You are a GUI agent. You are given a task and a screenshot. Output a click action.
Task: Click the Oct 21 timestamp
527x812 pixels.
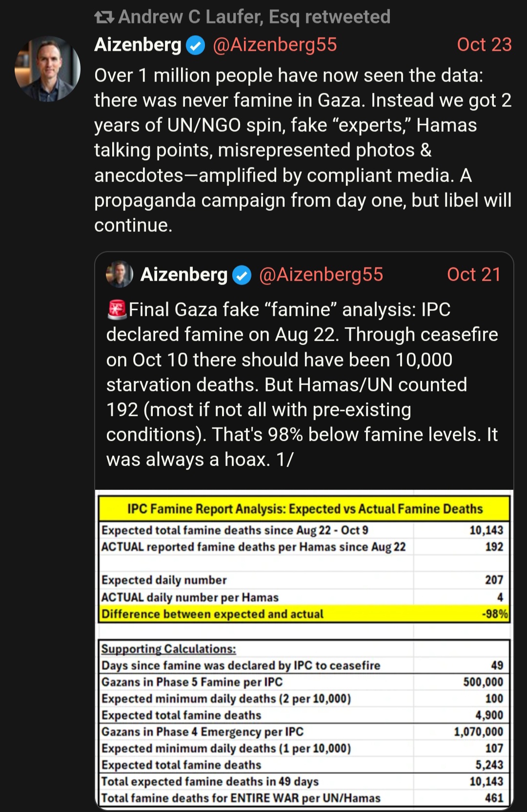coord(473,275)
